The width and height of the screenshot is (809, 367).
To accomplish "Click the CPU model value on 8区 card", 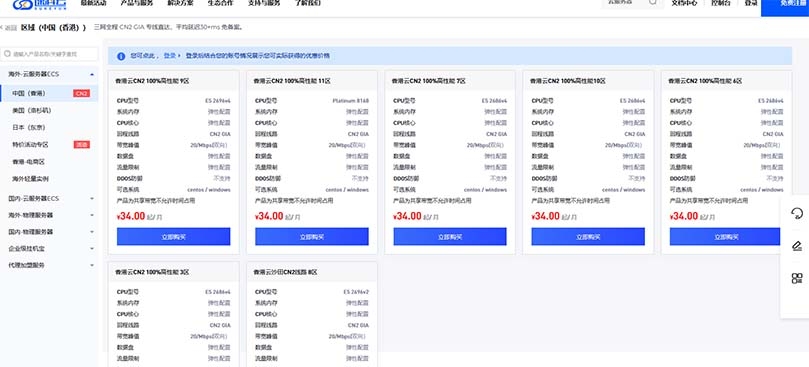I will pos(357,292).
